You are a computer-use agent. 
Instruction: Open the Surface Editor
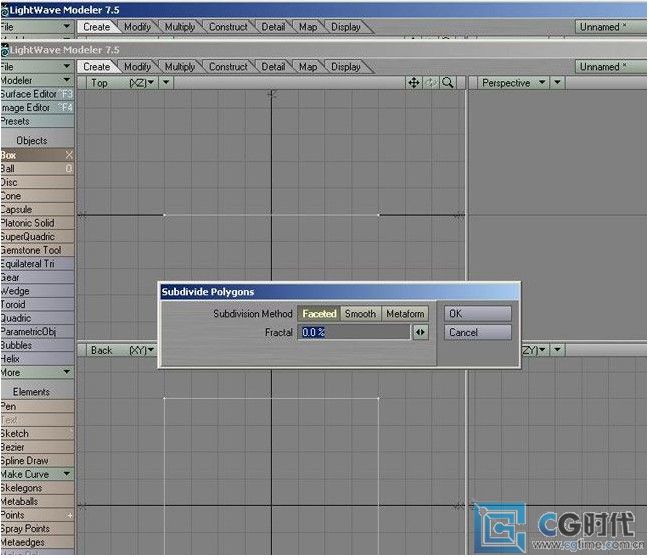pyautogui.click(x=37, y=94)
